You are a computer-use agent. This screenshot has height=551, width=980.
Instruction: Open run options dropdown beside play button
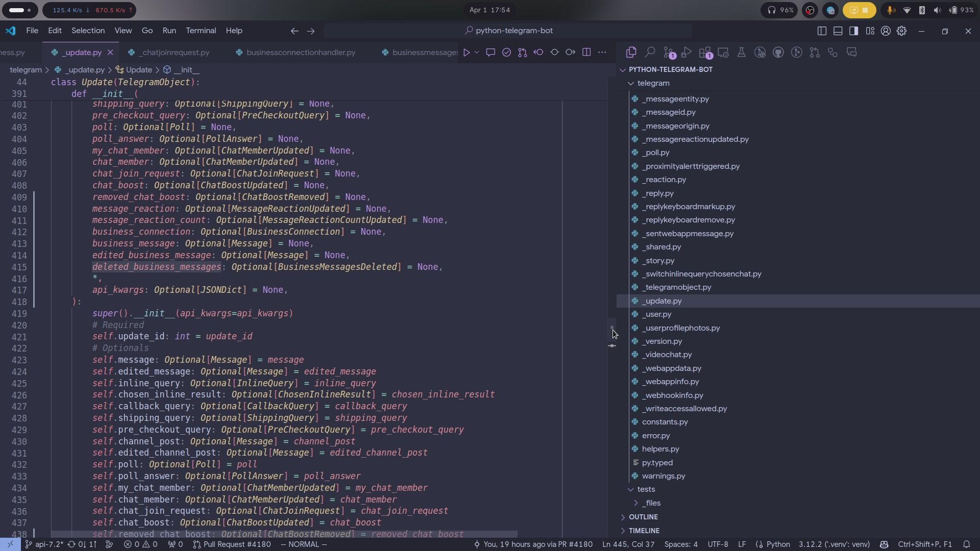pyautogui.click(x=477, y=52)
